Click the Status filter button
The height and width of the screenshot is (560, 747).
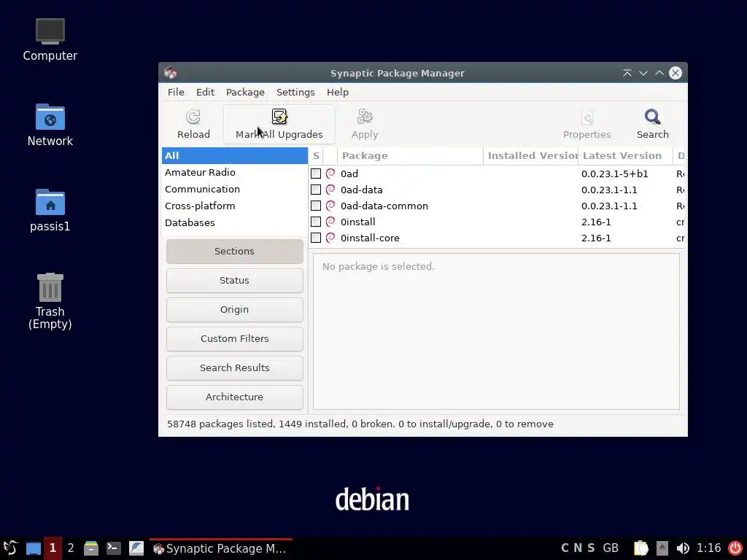point(234,280)
